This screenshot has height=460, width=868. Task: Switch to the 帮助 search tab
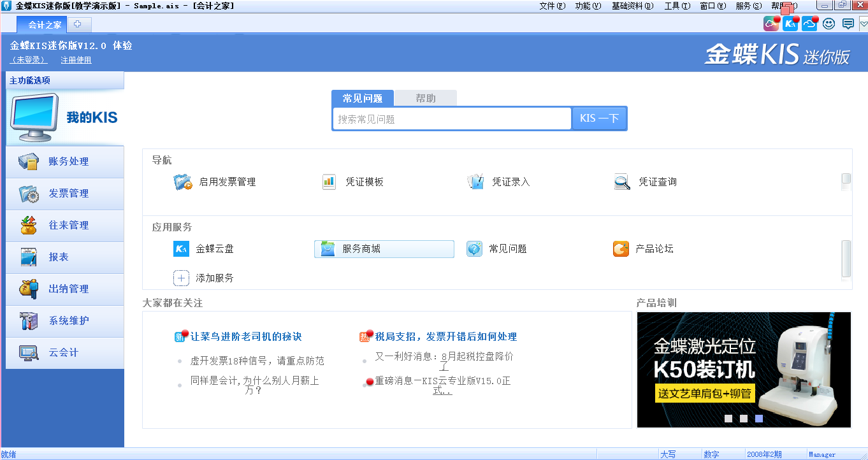point(425,98)
